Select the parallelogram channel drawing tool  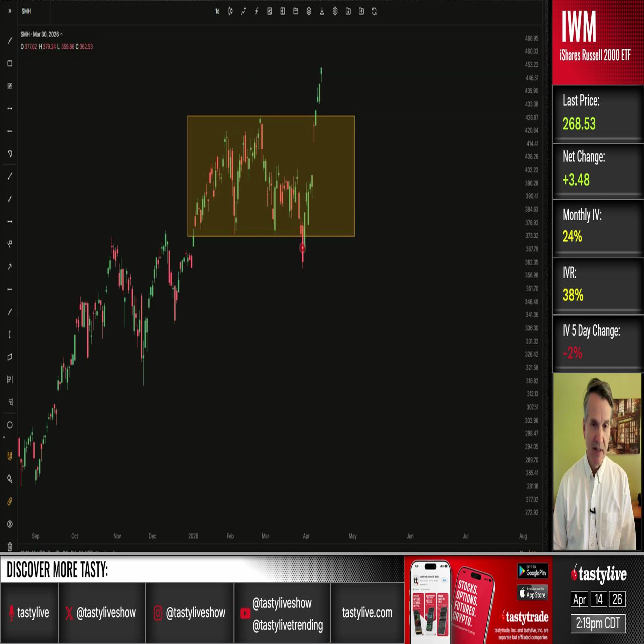[10, 357]
